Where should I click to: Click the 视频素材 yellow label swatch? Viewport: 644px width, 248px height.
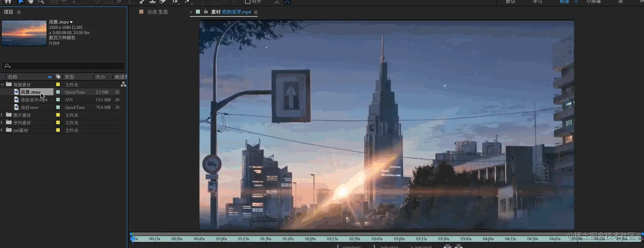click(x=58, y=85)
